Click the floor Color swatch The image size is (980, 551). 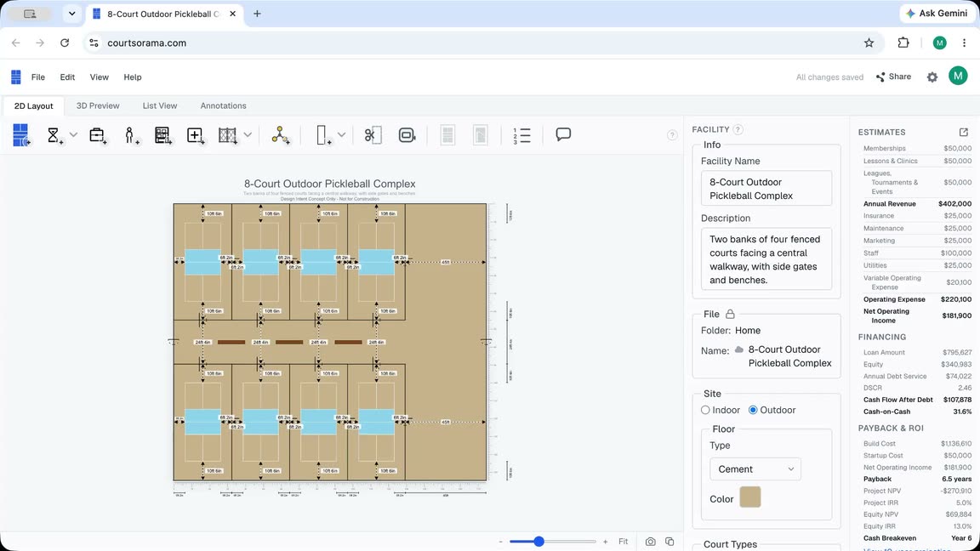pyautogui.click(x=750, y=497)
